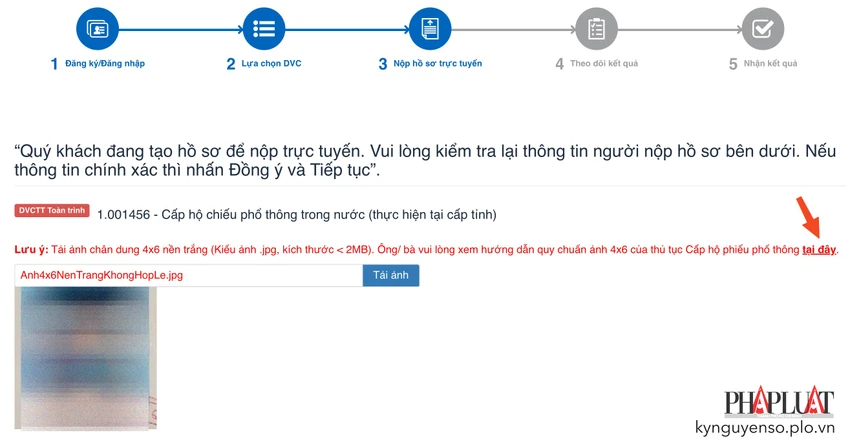Click the 'Lưu ý:' note text
850x448 pixels.
coord(31,249)
